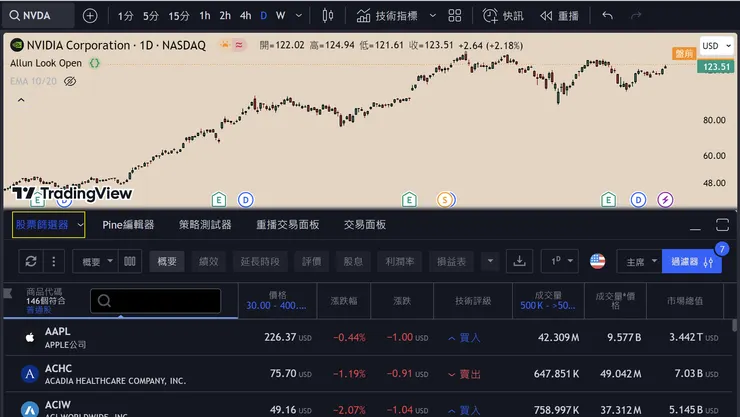Expand the timeframe dropdown arrow
The width and height of the screenshot is (740, 417).
pos(299,16)
